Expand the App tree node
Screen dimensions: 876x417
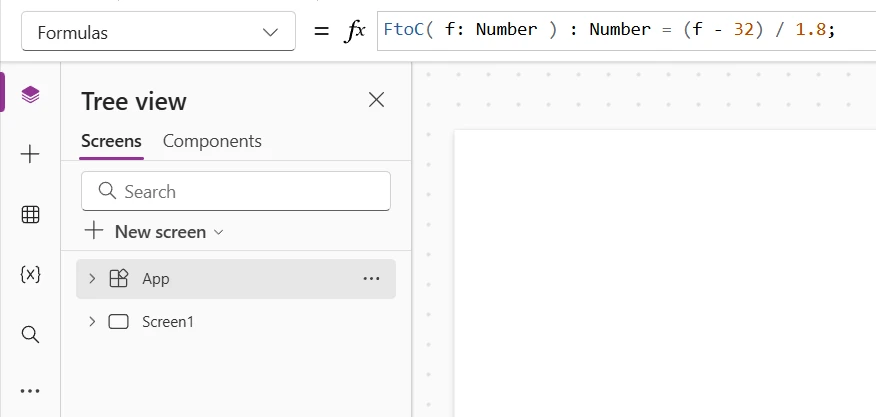point(92,279)
